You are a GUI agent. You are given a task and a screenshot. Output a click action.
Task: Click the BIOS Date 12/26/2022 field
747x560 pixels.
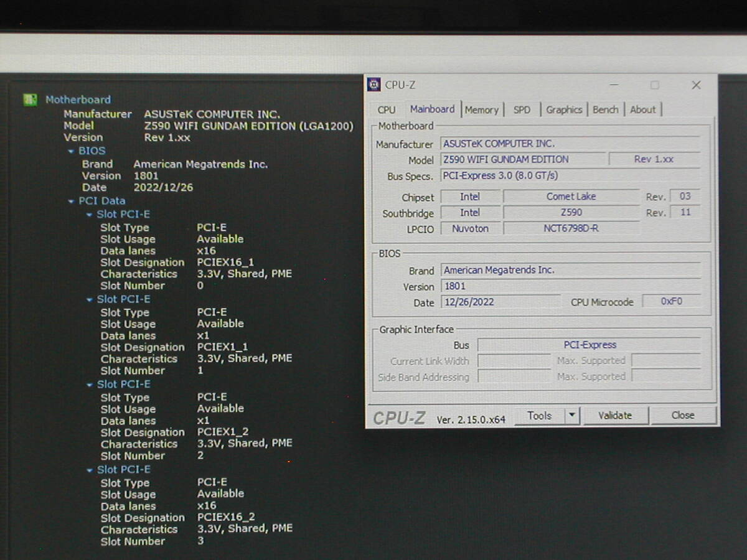[x=500, y=302]
